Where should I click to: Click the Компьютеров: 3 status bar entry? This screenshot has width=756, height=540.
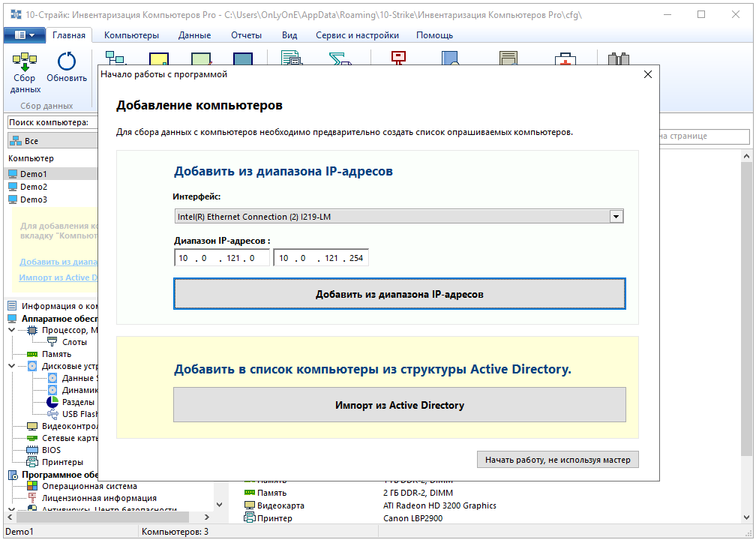coord(175,532)
